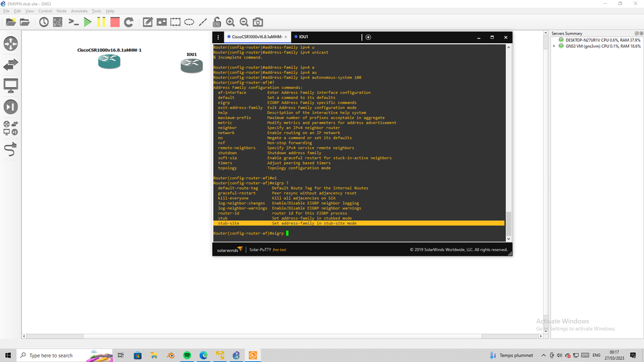Browse all devices in sidebar
The height and width of the screenshot is (362, 644).
coord(11,128)
